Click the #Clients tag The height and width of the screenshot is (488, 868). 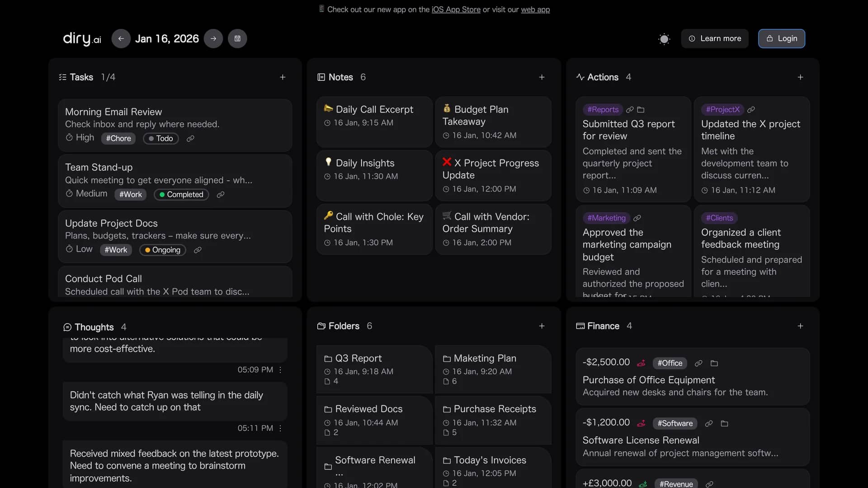[x=719, y=218]
